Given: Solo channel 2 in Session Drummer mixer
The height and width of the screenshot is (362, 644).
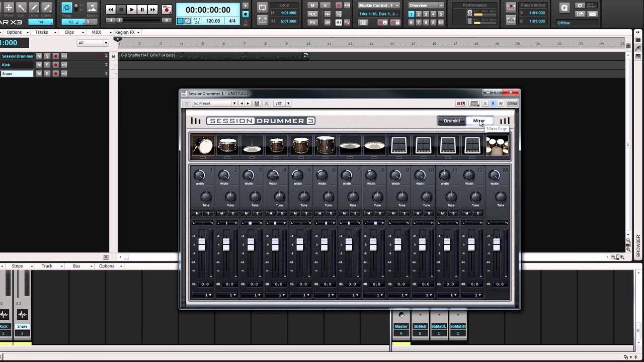Looking at the screenshot, I should coord(232,214).
